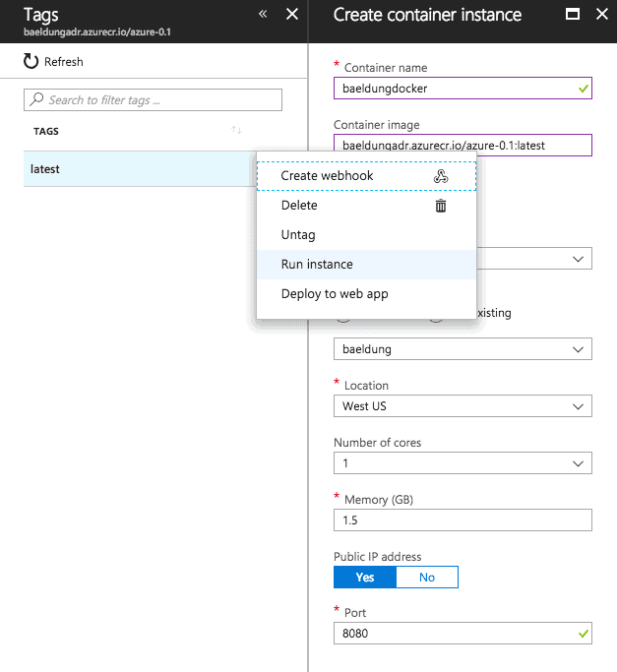The height and width of the screenshot is (672, 617).
Task: Collapse the Tags panel with double chevron
Action: pyautogui.click(x=263, y=15)
